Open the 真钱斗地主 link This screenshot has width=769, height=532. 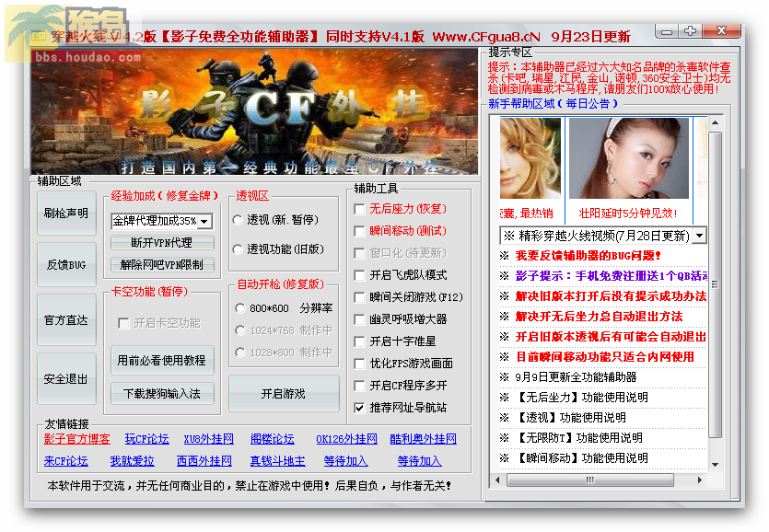[x=277, y=461]
